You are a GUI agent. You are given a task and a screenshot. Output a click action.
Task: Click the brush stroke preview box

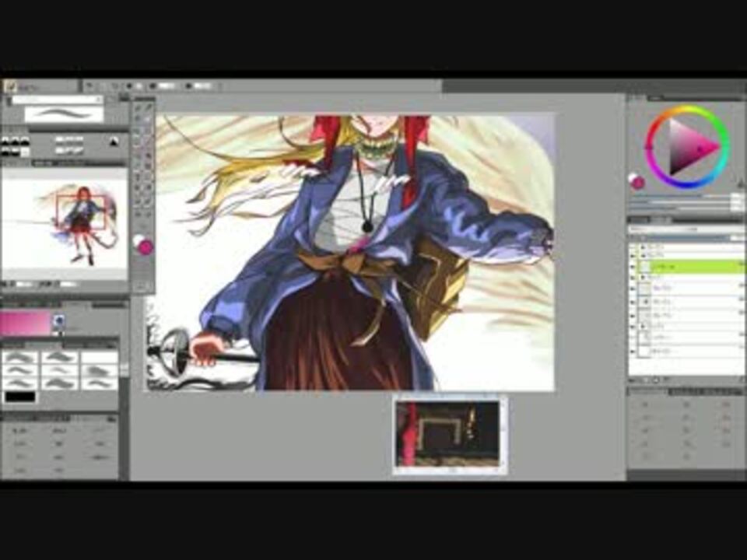coord(64,114)
